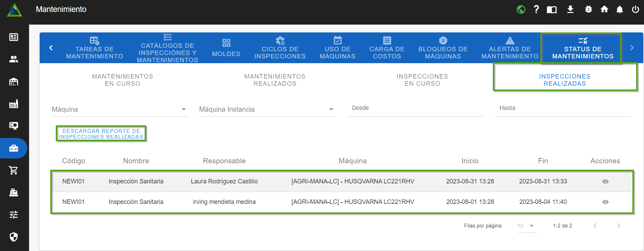Go to home using house icon
Screen dimensions: 644x251
point(604,10)
